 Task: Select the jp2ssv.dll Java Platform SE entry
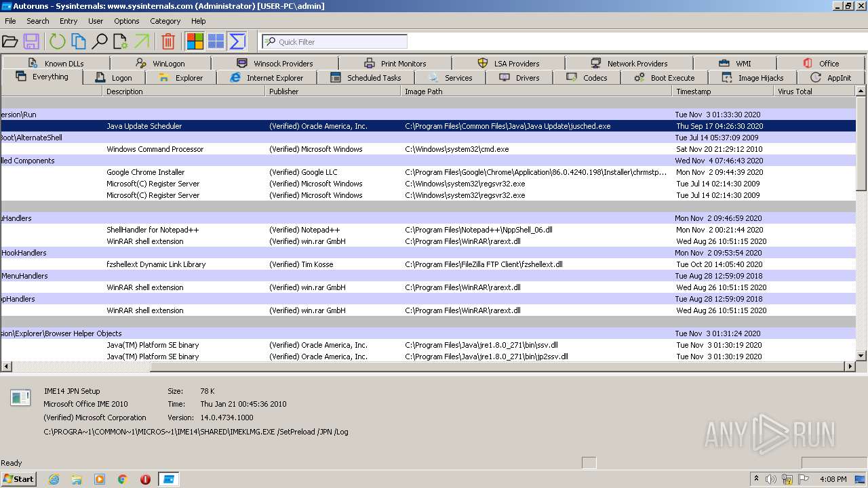click(428, 357)
